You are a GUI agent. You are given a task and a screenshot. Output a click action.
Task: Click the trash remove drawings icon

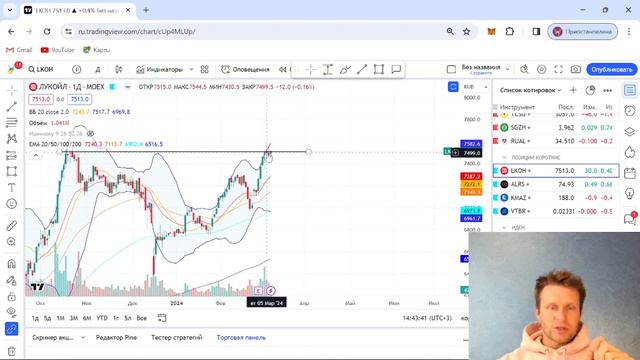[x=12, y=351]
